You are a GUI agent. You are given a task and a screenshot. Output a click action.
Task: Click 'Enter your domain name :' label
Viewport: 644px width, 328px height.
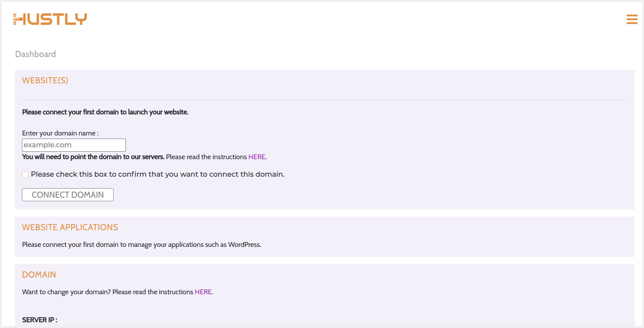[61, 133]
